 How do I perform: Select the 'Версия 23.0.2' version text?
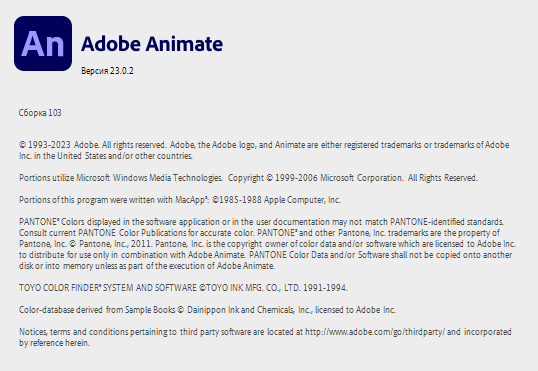point(107,71)
